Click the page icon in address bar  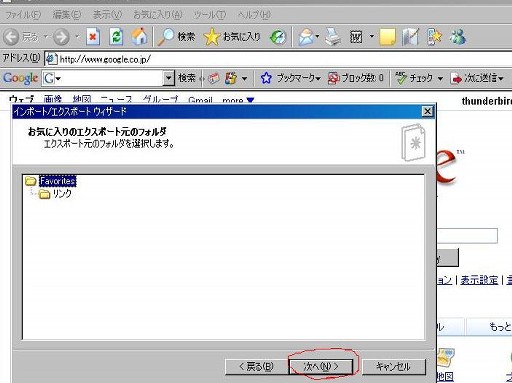coord(52,59)
